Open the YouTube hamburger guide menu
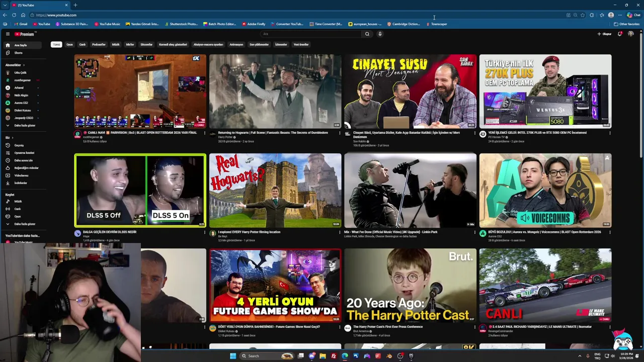644x362 pixels. pyautogui.click(x=8, y=34)
